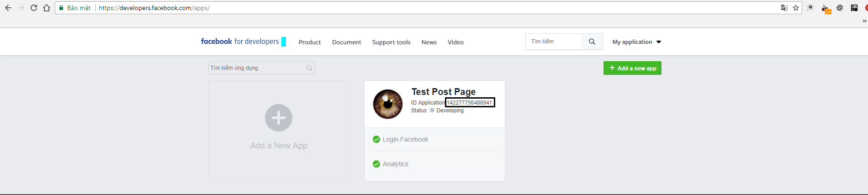Click the green check next to Analytics

(376, 164)
